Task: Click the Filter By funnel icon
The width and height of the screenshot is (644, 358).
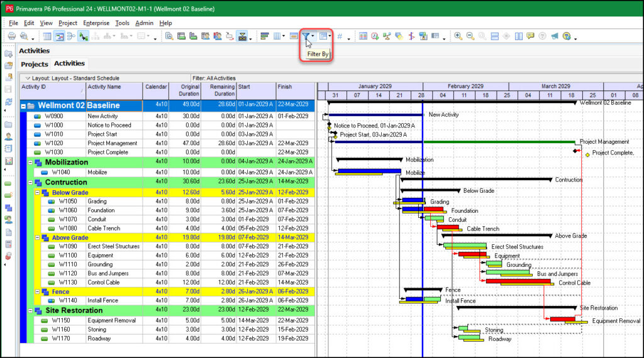Action: pyautogui.click(x=306, y=36)
